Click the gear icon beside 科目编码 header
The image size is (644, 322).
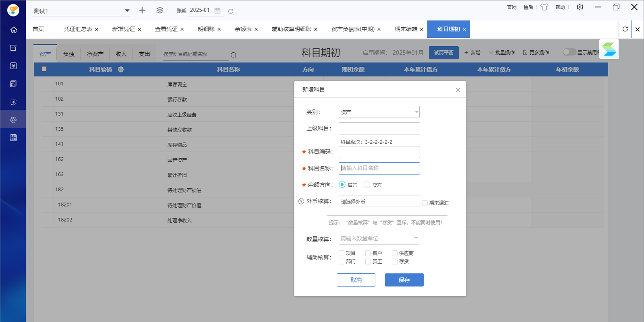pyautogui.click(x=121, y=69)
